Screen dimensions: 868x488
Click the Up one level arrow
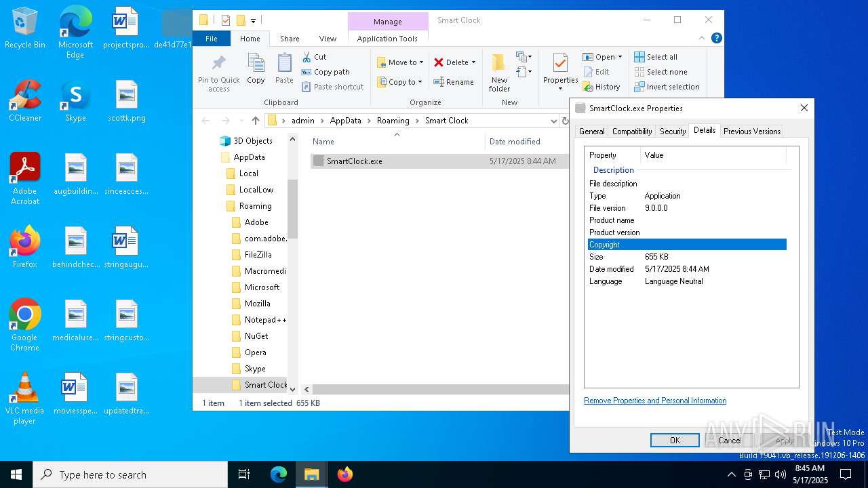click(255, 121)
